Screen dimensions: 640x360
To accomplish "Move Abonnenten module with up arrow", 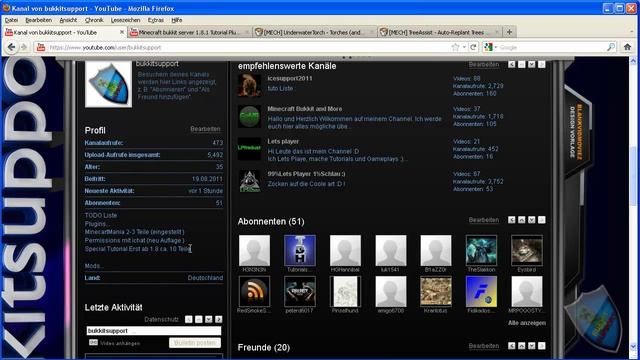I will click(522, 220).
